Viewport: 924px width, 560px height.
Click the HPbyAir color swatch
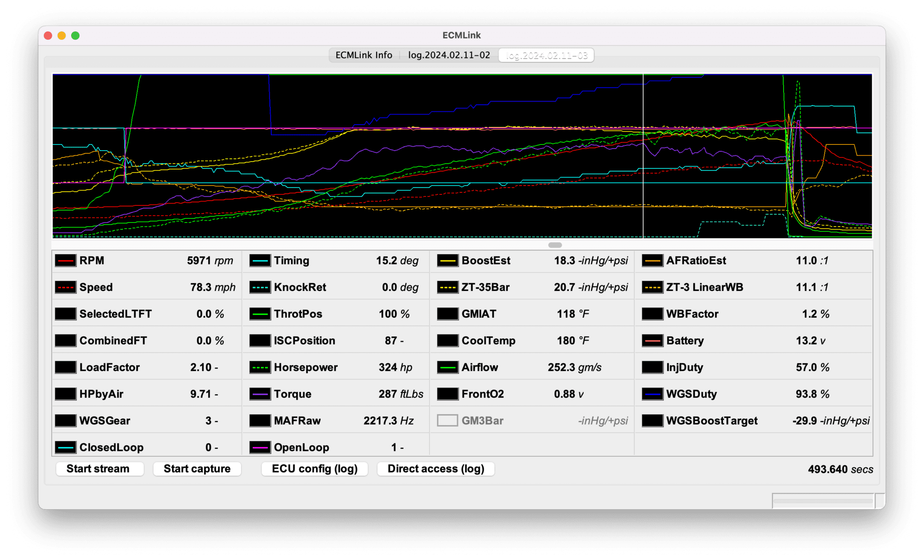coord(66,394)
